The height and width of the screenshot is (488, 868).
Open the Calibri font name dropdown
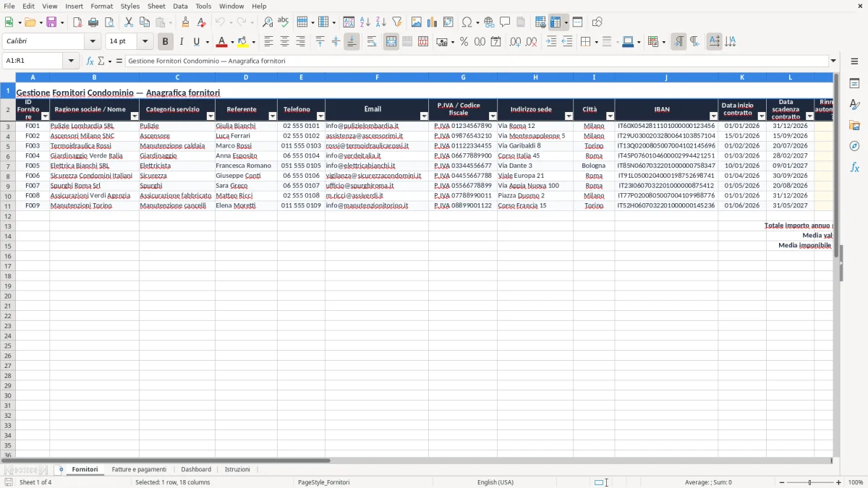pyautogui.click(x=93, y=42)
